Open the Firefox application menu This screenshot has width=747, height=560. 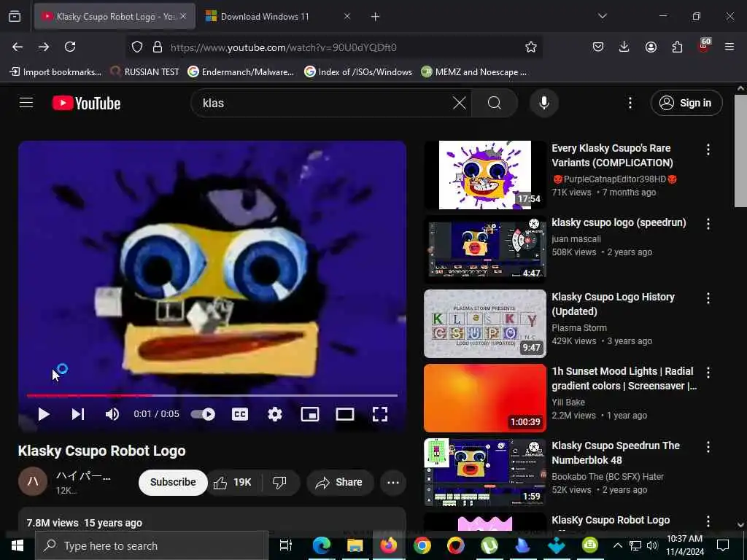[x=729, y=47]
